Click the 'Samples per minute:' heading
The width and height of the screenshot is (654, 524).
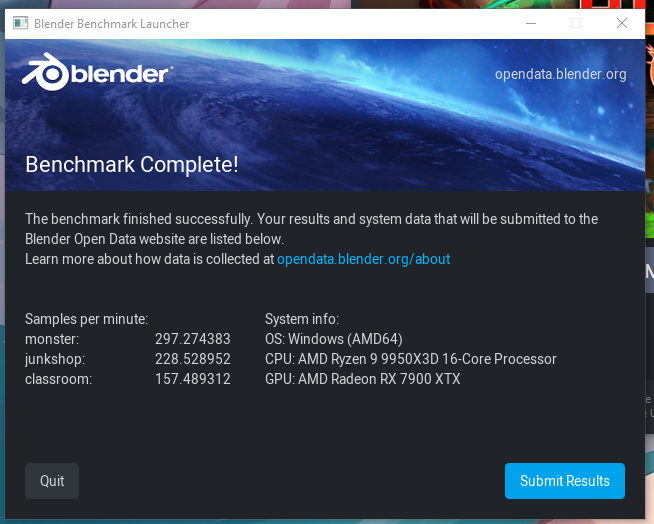86,319
